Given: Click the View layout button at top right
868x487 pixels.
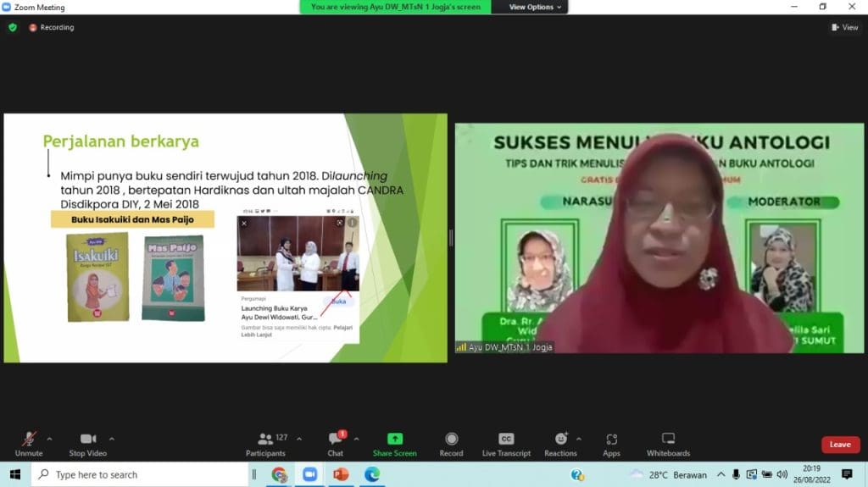Looking at the screenshot, I should pyautogui.click(x=844, y=27).
